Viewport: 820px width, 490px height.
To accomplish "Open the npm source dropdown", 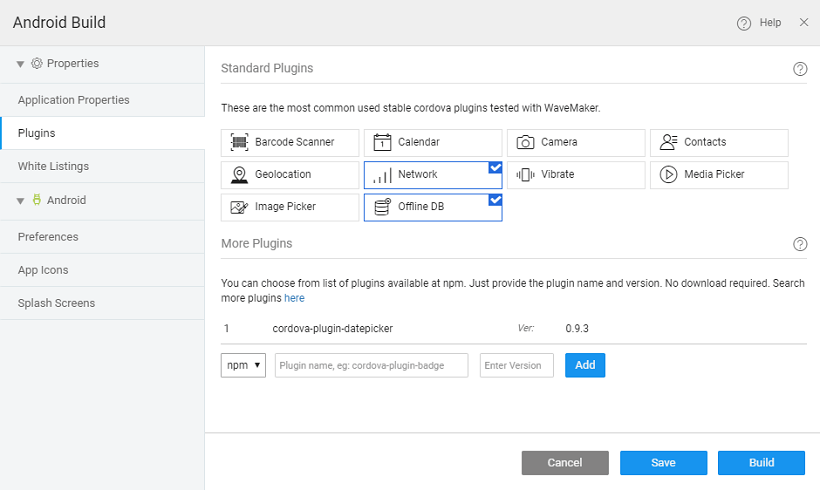I will 243,365.
